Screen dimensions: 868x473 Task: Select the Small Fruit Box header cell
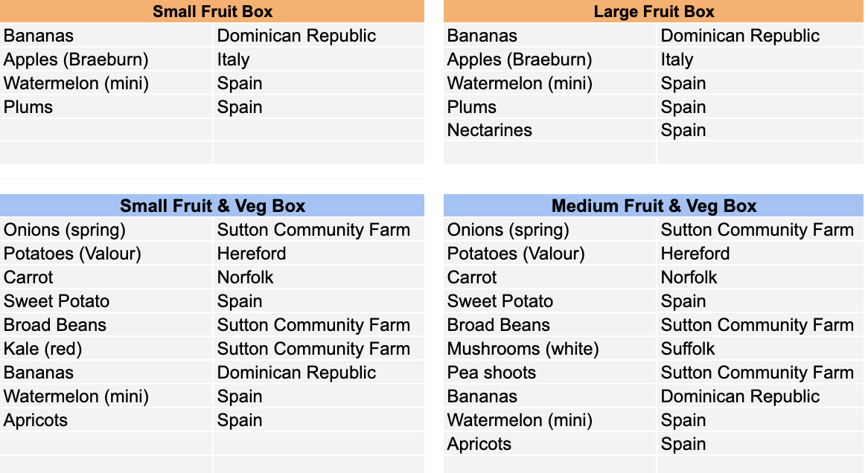pyautogui.click(x=212, y=11)
